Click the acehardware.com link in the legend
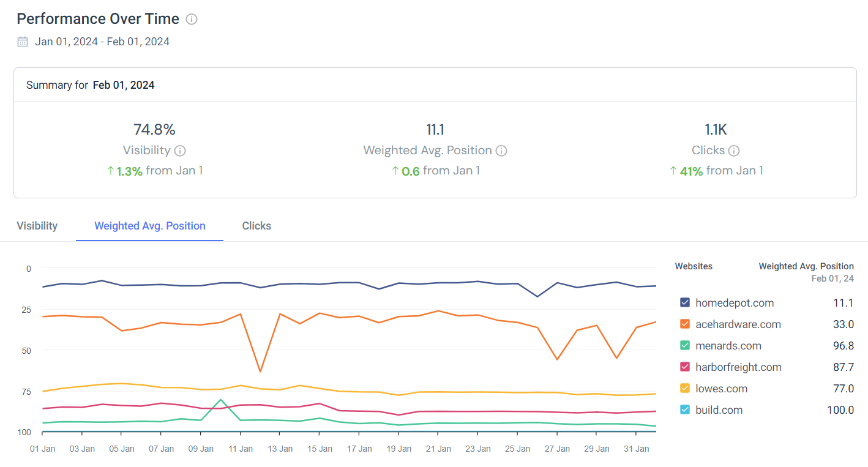 click(x=738, y=324)
